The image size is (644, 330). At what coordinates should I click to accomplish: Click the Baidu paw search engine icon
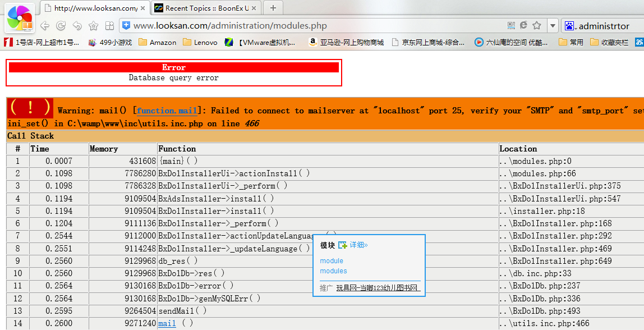click(570, 26)
